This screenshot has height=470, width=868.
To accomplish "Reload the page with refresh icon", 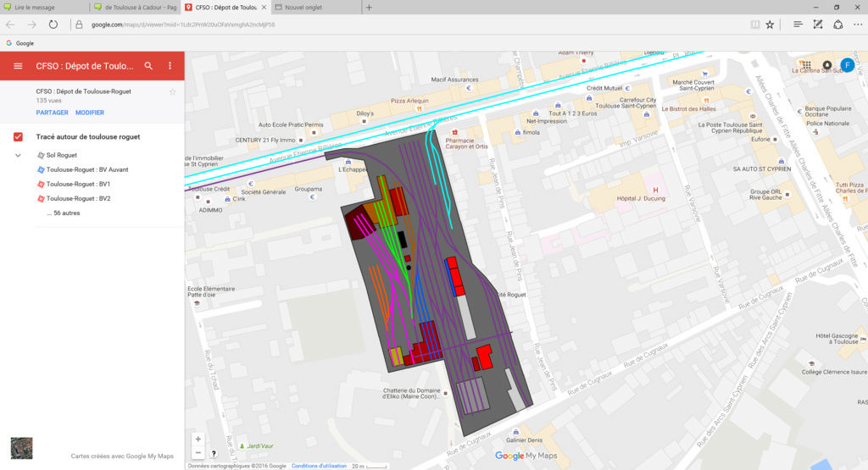I will 53,25.
